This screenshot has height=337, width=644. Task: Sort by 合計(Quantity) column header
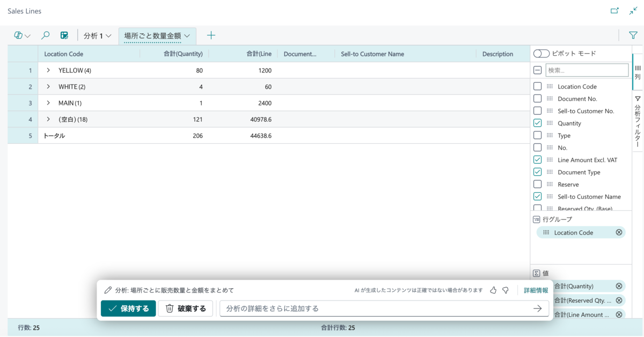tap(174, 54)
